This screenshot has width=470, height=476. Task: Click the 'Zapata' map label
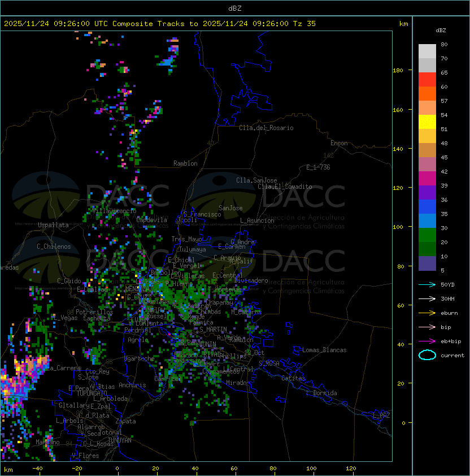(125, 421)
